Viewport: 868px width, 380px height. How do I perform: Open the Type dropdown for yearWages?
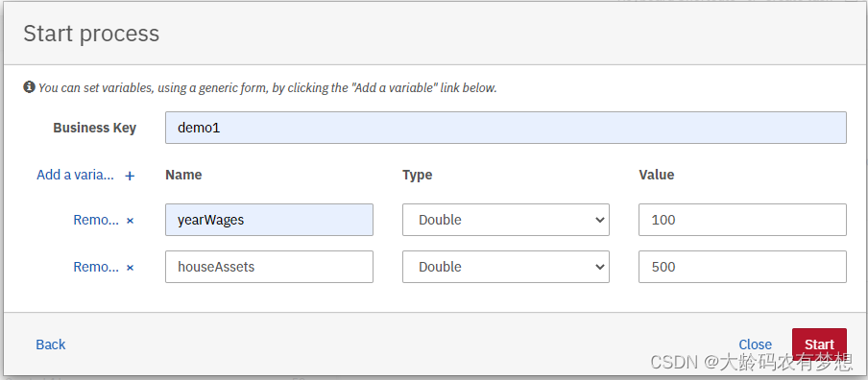506,220
